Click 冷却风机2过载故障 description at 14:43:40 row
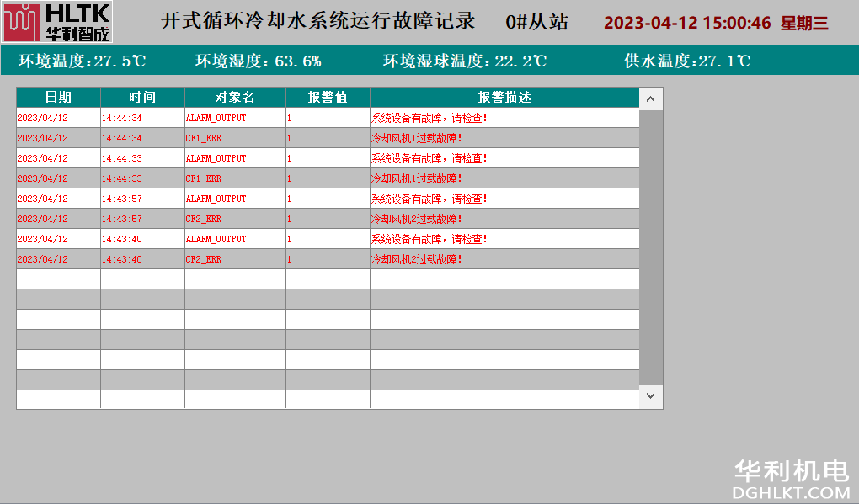 pyautogui.click(x=417, y=259)
